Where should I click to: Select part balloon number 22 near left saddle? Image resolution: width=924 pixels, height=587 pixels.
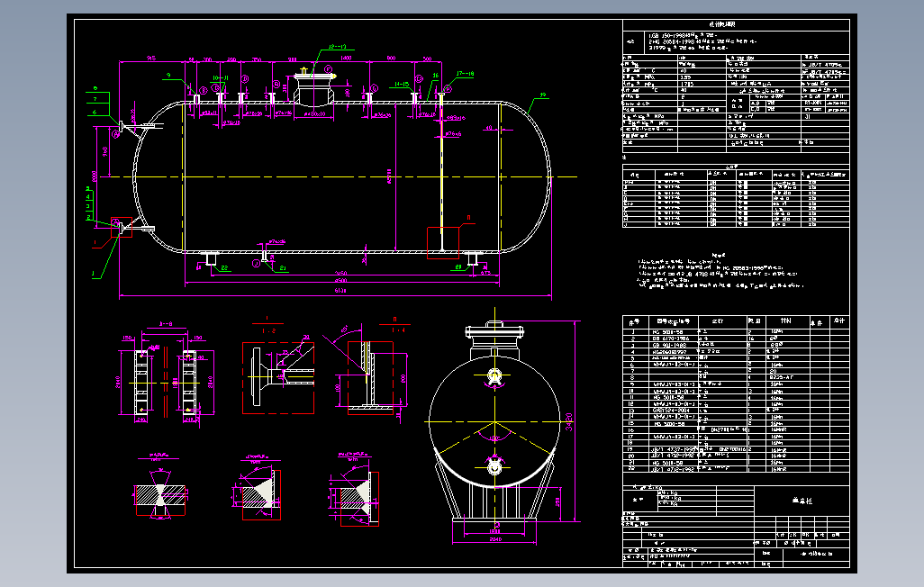(224, 268)
